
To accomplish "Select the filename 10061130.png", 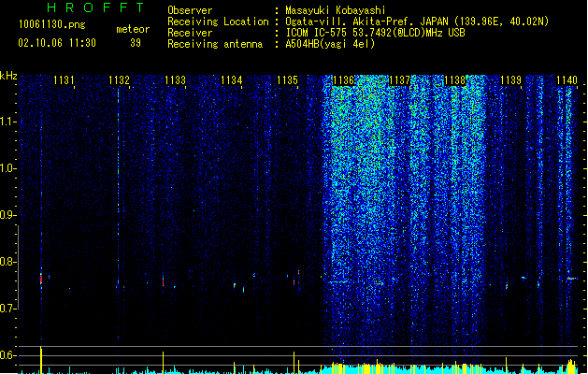I will (52, 24).
